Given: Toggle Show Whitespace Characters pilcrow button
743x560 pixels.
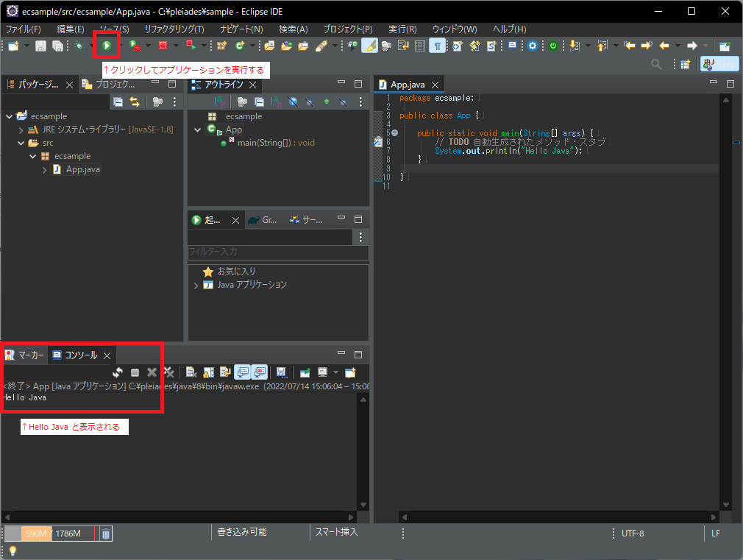Looking at the screenshot, I should tap(438, 46).
